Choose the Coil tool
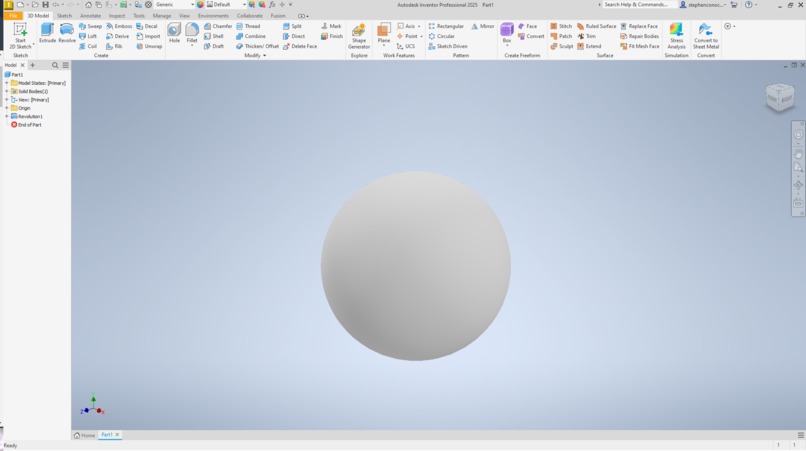 88,46
